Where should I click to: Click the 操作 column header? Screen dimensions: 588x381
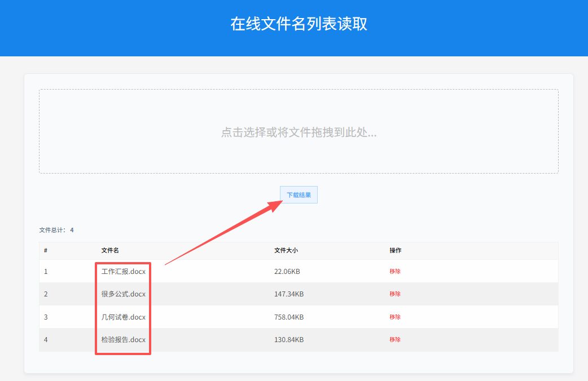coord(395,250)
